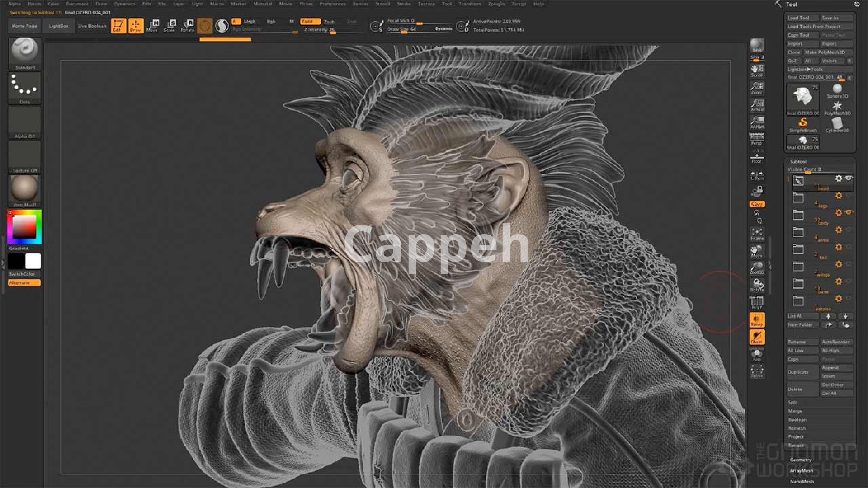
Task: Toggle the Transp transparency icon
Action: tap(757, 319)
